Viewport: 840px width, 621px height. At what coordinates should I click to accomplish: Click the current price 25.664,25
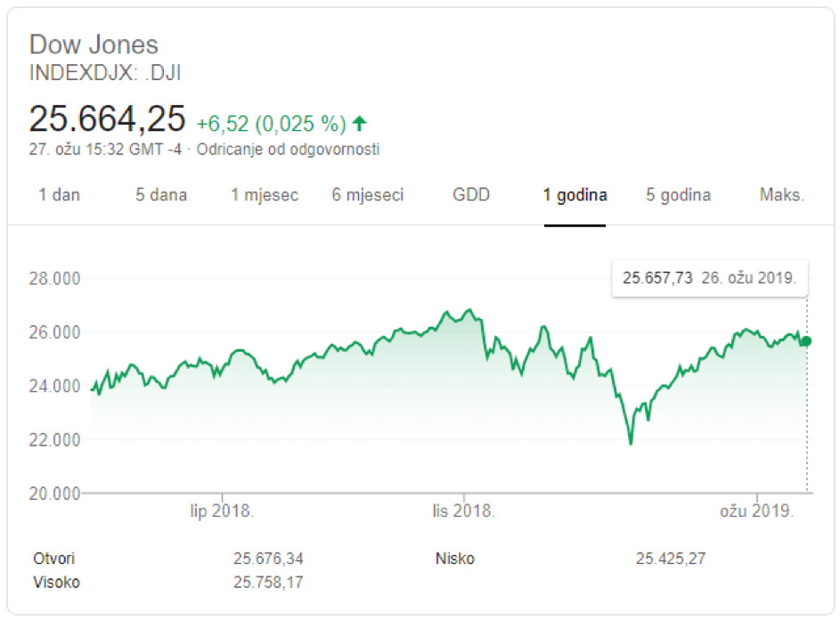(x=108, y=118)
